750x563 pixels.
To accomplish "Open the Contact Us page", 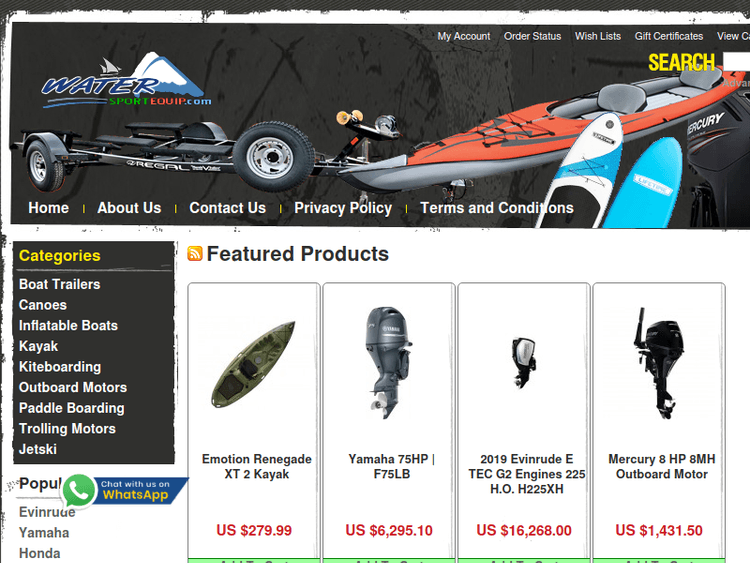I will click(227, 208).
